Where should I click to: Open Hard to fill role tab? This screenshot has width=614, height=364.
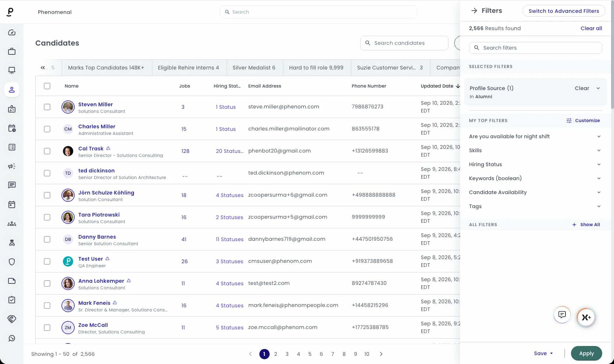click(317, 68)
